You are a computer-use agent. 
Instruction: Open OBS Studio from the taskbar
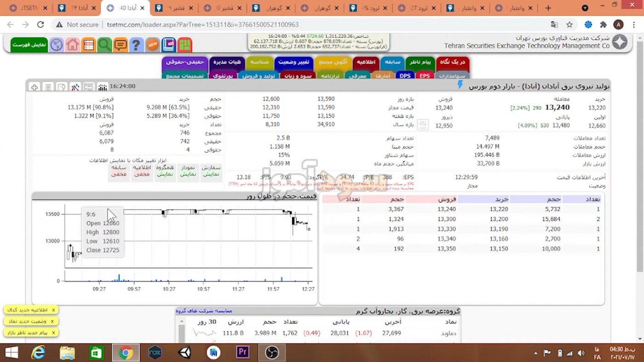[272, 352]
